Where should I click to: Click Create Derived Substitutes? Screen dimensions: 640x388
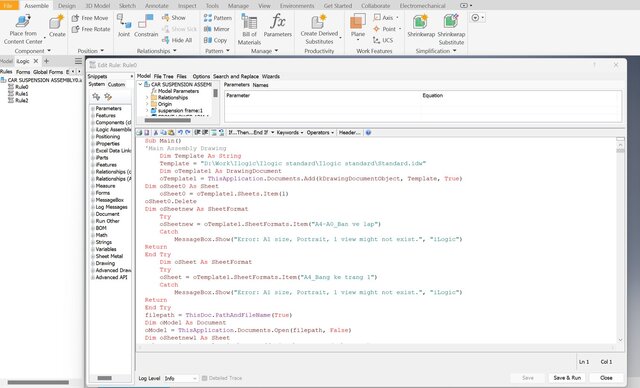[319, 29]
